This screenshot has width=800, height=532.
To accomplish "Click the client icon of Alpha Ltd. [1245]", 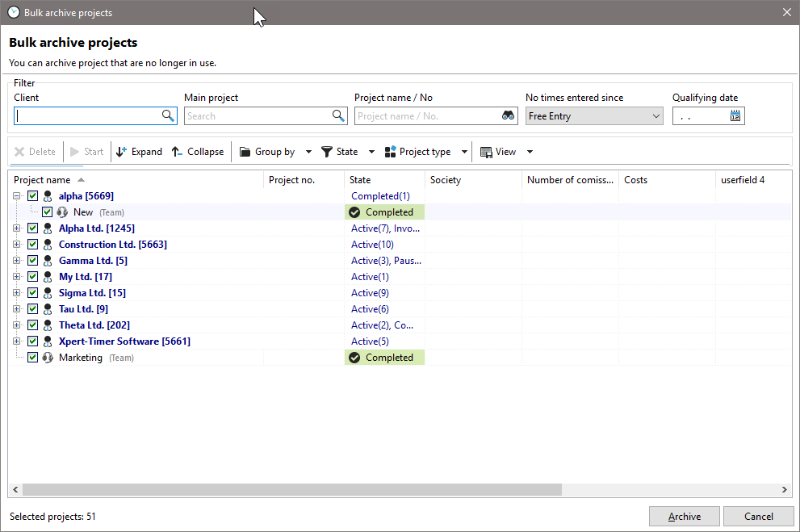I will tap(48, 228).
